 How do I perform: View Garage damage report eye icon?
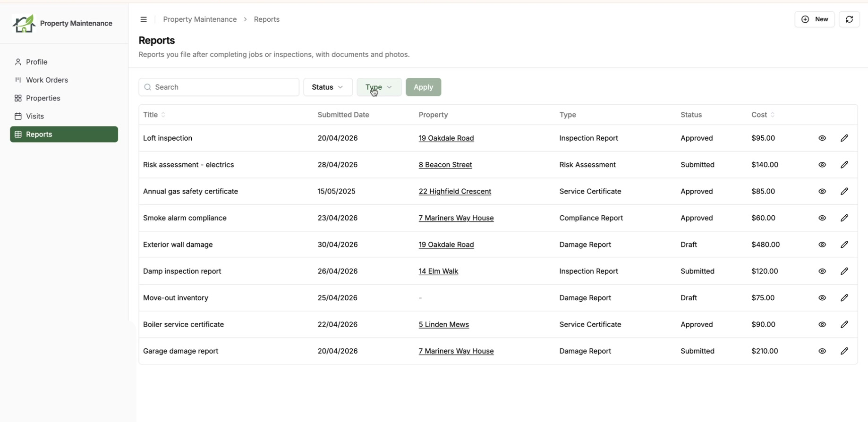(822, 351)
